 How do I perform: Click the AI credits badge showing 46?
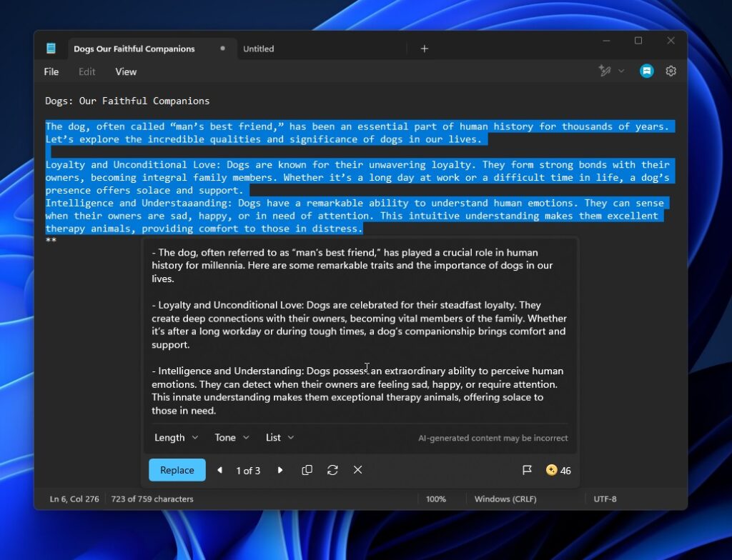coord(557,470)
